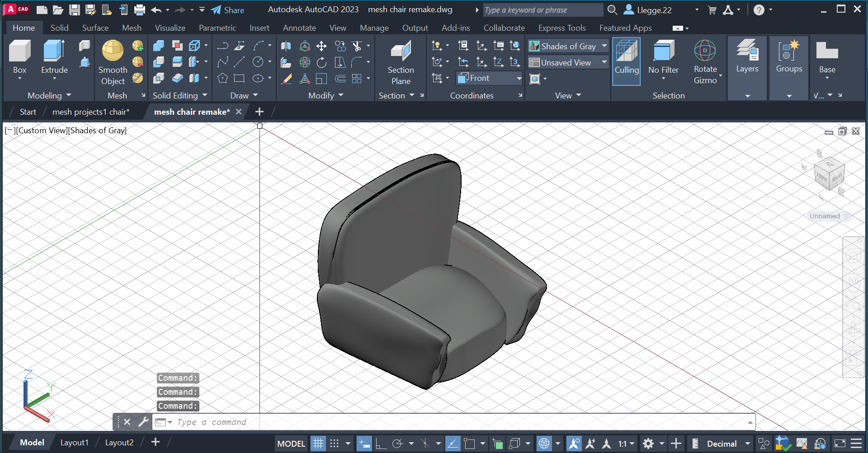Open the 1:1 annotation scale dropdown
This screenshot has height=453, width=868.
pyautogui.click(x=626, y=444)
